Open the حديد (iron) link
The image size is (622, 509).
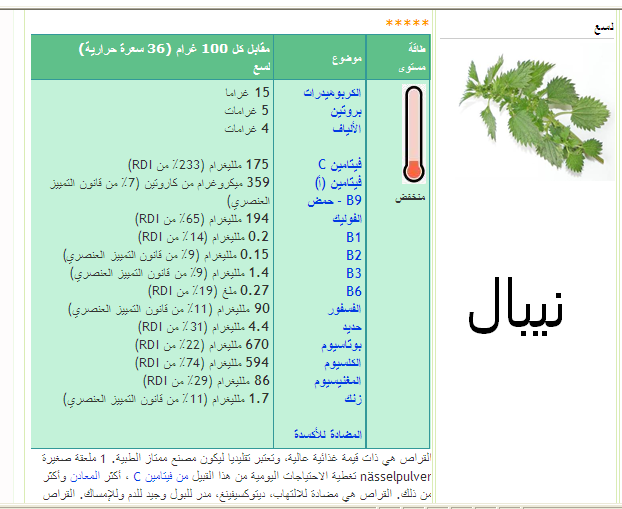[349, 327]
